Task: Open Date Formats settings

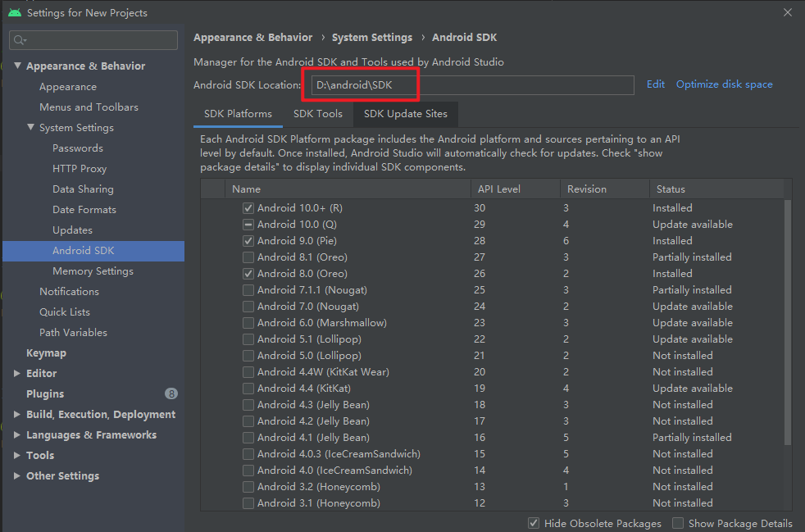Action: [84, 210]
